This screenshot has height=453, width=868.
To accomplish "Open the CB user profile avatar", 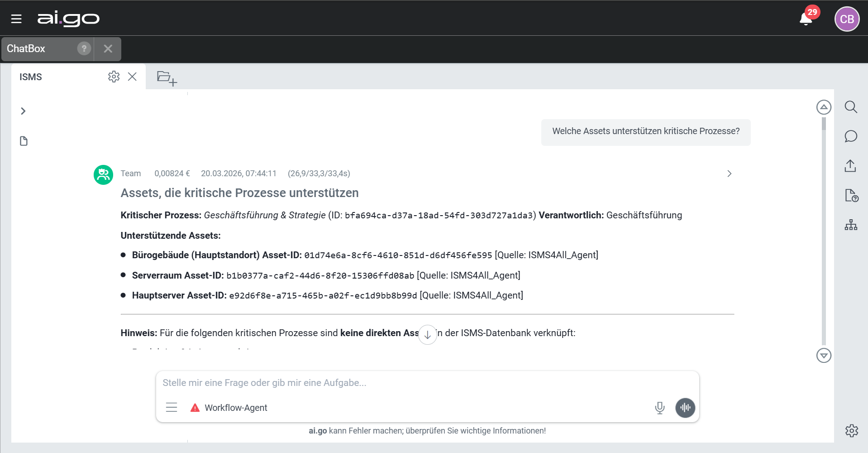I will 846,19.
